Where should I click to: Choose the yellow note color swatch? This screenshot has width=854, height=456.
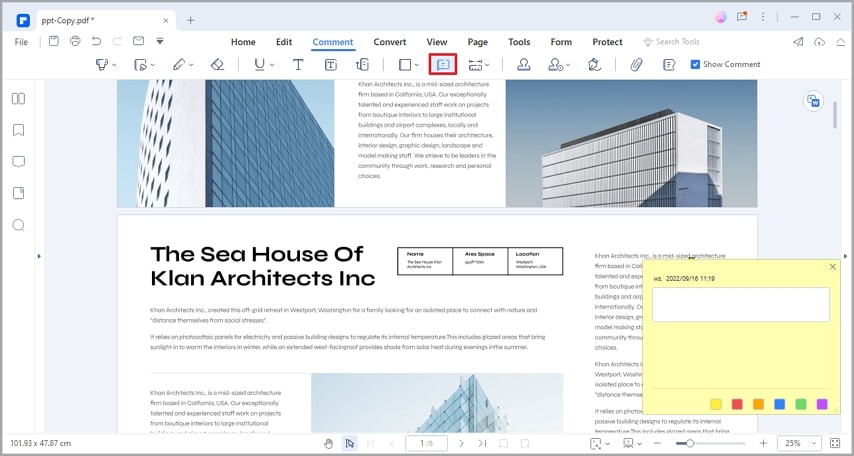[716, 404]
